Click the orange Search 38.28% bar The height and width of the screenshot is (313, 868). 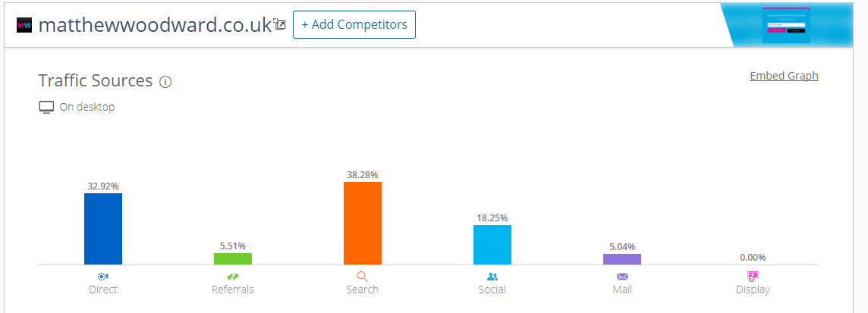(363, 224)
